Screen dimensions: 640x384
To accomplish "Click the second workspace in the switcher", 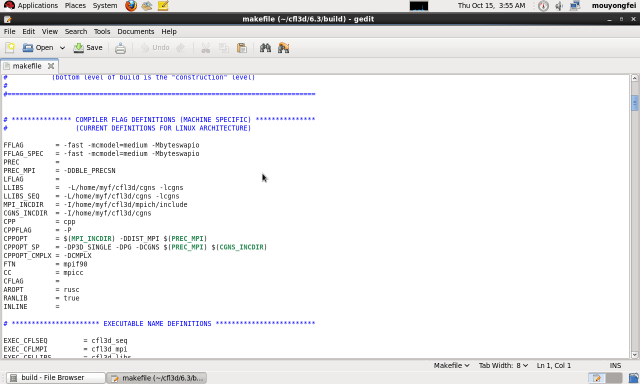I will coord(614,378).
